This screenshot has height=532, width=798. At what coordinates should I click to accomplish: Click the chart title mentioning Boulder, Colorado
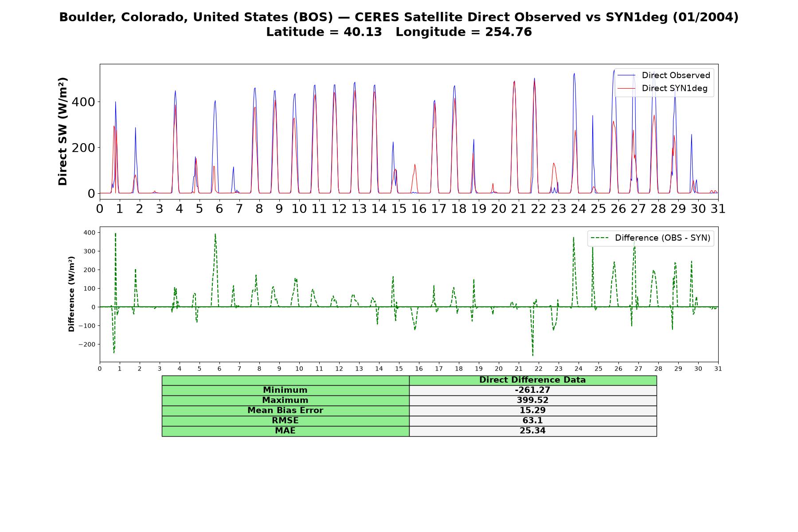pyautogui.click(x=399, y=17)
